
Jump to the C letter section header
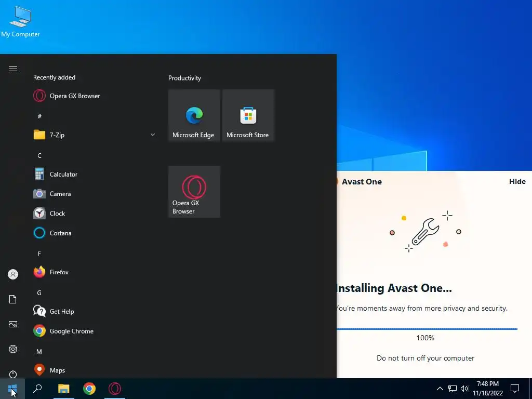(39, 156)
